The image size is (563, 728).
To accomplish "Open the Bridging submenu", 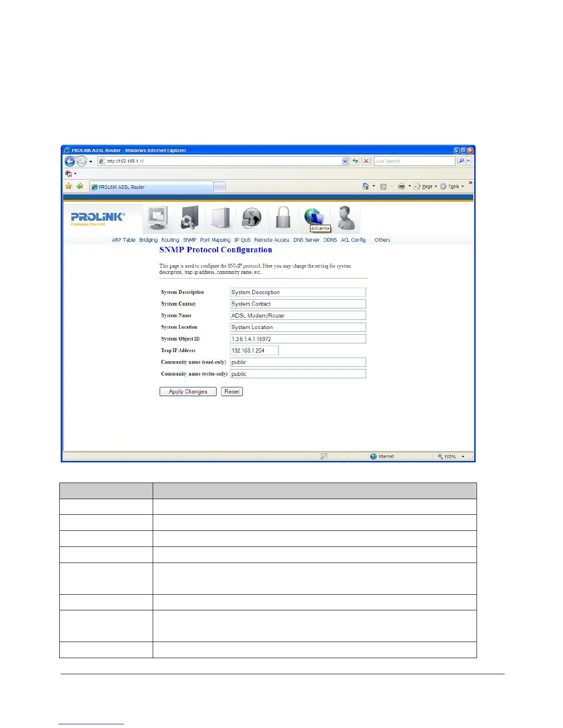I will [x=149, y=240].
